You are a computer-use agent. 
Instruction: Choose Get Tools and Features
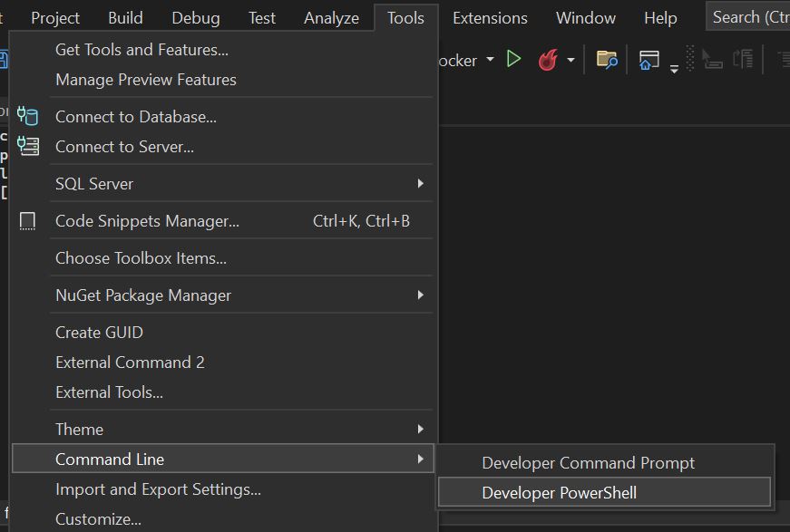click(141, 50)
